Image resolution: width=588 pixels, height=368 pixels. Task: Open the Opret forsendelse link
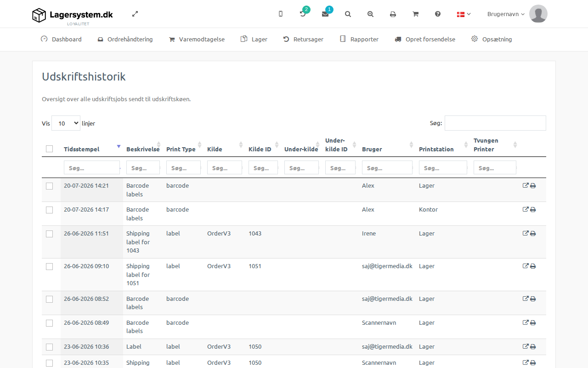tap(425, 40)
